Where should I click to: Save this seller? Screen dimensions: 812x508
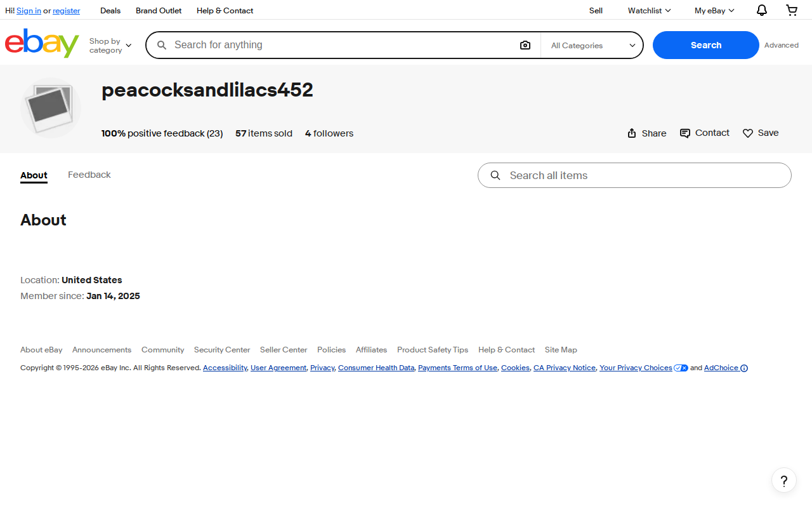click(x=761, y=133)
